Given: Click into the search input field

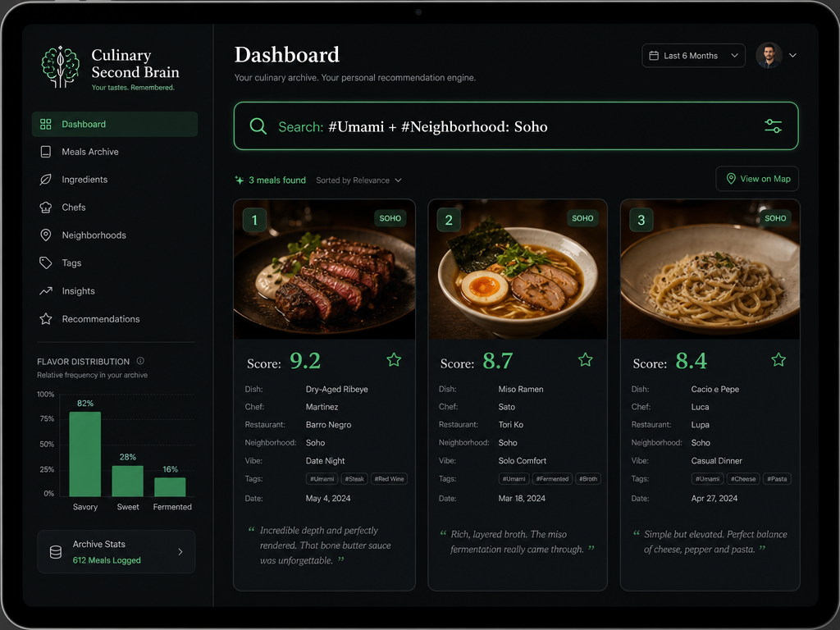Looking at the screenshot, I should coord(516,126).
